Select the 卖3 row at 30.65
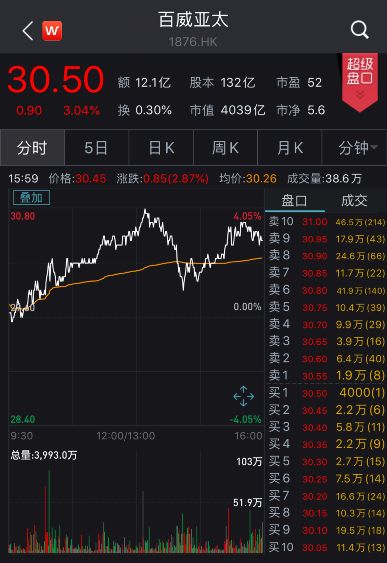This screenshot has height=563, width=387. click(x=327, y=341)
